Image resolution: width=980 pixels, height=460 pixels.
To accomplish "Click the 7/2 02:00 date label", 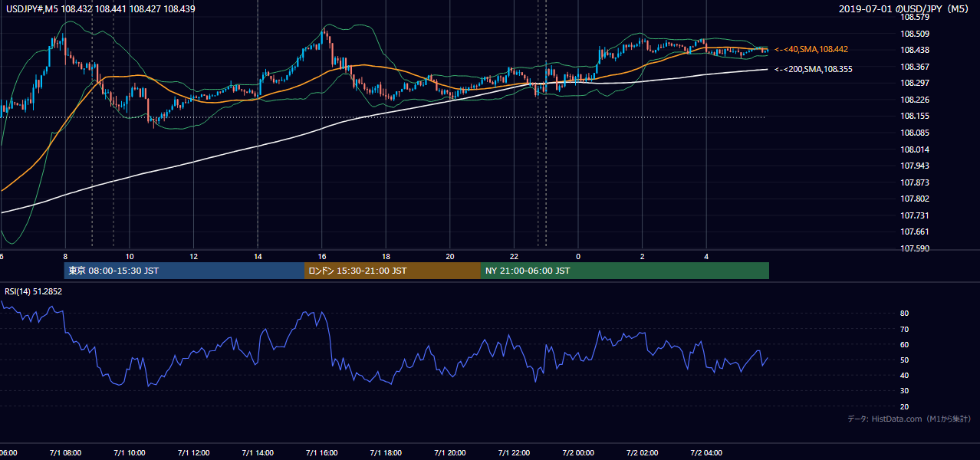I will tap(643, 453).
